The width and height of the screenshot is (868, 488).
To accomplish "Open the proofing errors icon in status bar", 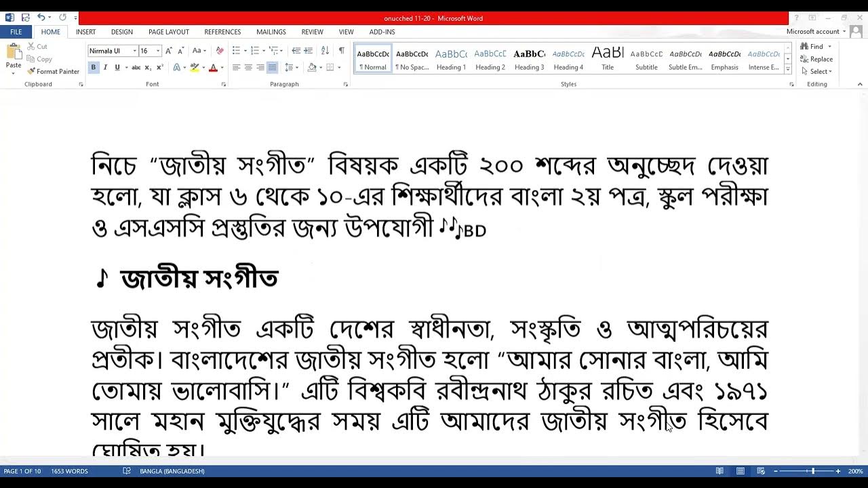I will click(x=127, y=471).
